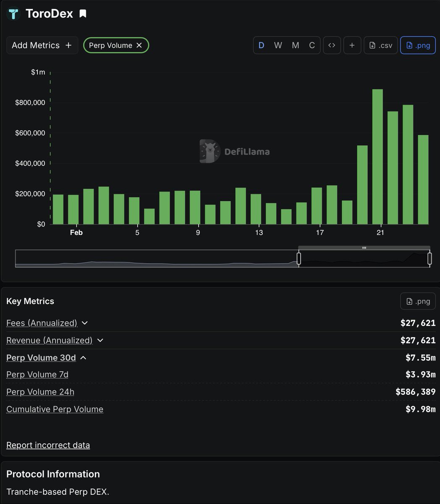Grab the right range slider handle
The width and height of the screenshot is (440, 504).
coord(430,258)
